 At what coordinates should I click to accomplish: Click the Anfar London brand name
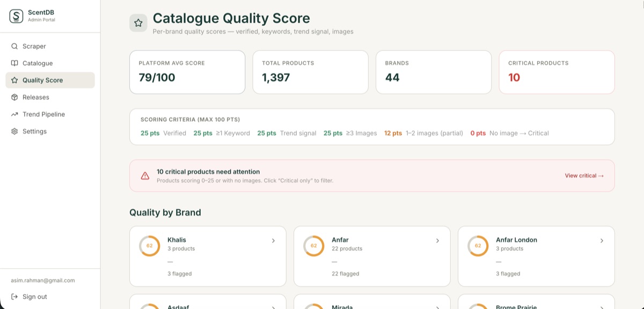point(516,240)
